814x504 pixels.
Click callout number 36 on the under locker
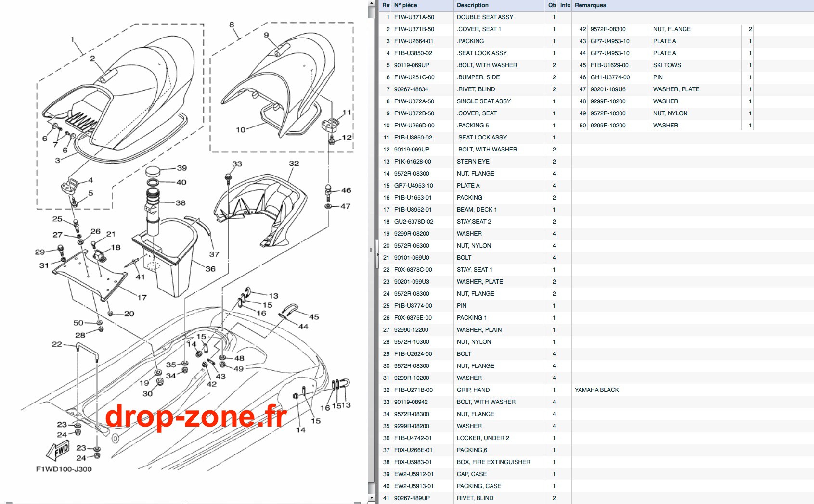pyautogui.click(x=210, y=269)
